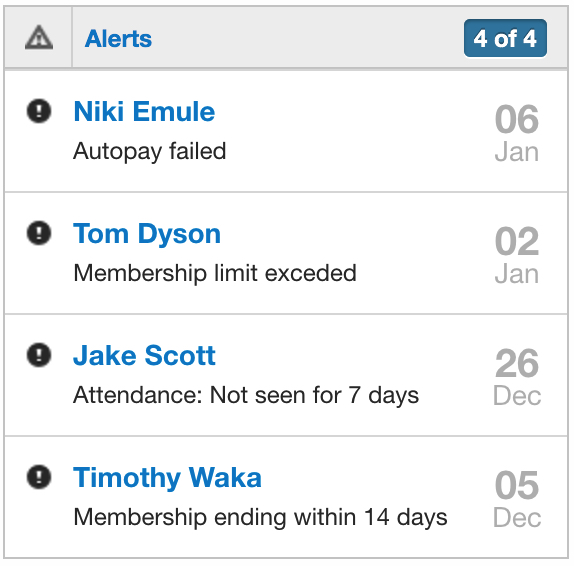Screen dimensions: 574x566
Task: Open the Alerts header link
Action: (118, 38)
